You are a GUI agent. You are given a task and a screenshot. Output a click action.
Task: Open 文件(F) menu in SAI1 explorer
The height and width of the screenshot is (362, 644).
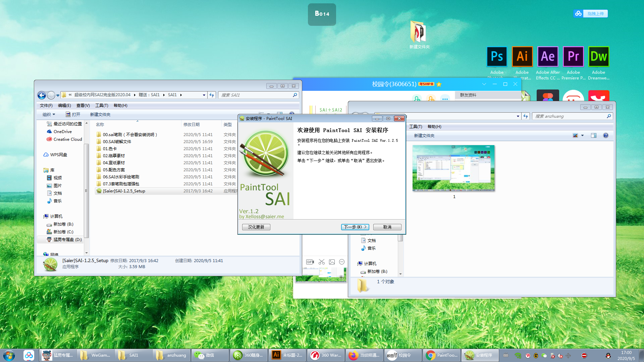pos(46,106)
